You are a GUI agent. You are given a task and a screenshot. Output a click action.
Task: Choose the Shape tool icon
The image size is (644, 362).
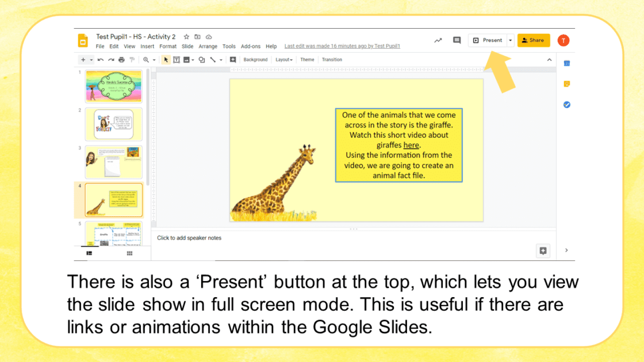tap(202, 60)
